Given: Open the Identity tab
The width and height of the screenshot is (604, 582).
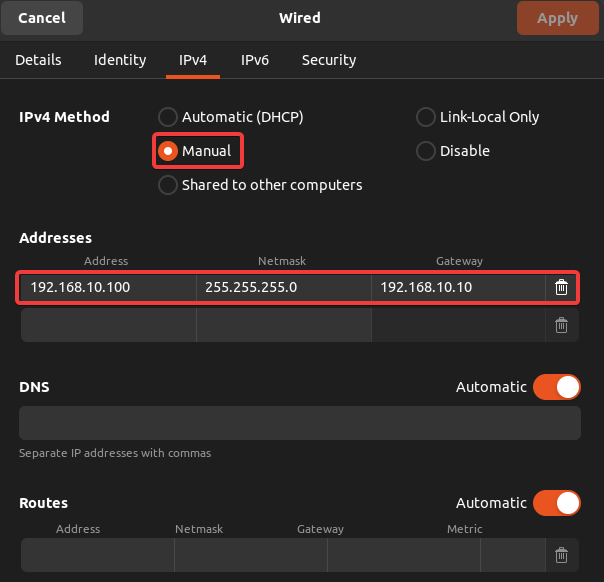Looking at the screenshot, I should point(120,60).
